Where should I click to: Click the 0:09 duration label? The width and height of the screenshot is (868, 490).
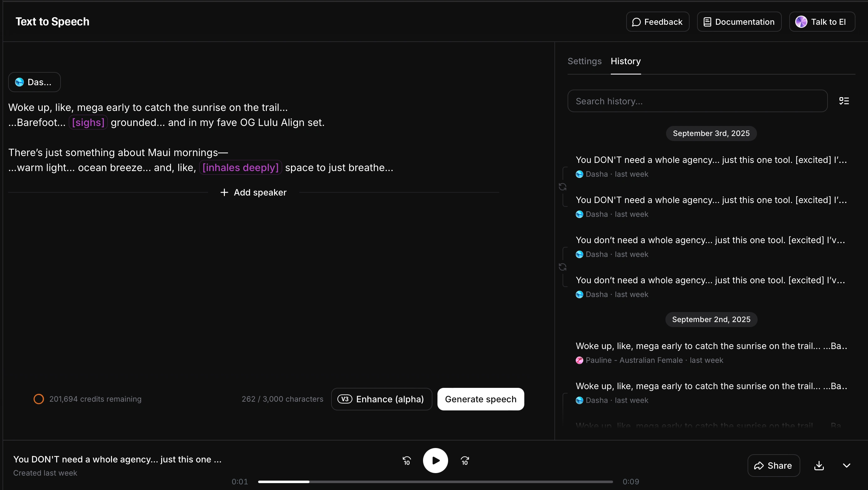pos(631,482)
